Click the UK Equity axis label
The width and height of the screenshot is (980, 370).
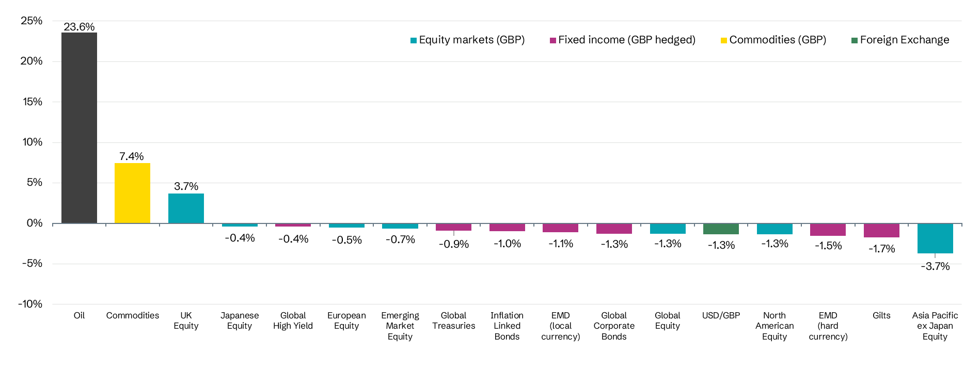[186, 320]
